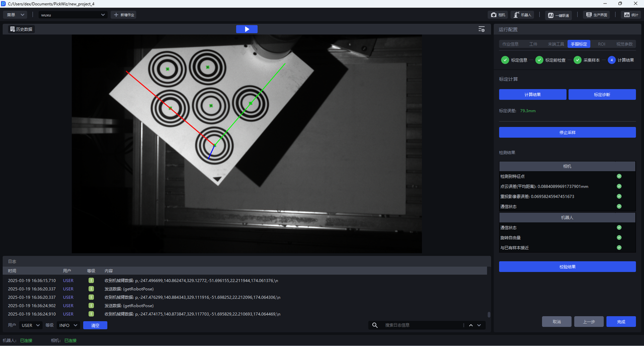This screenshot has width=644, height=346.
Task: Click the AI one-key connect button
Action: click(x=558, y=15)
